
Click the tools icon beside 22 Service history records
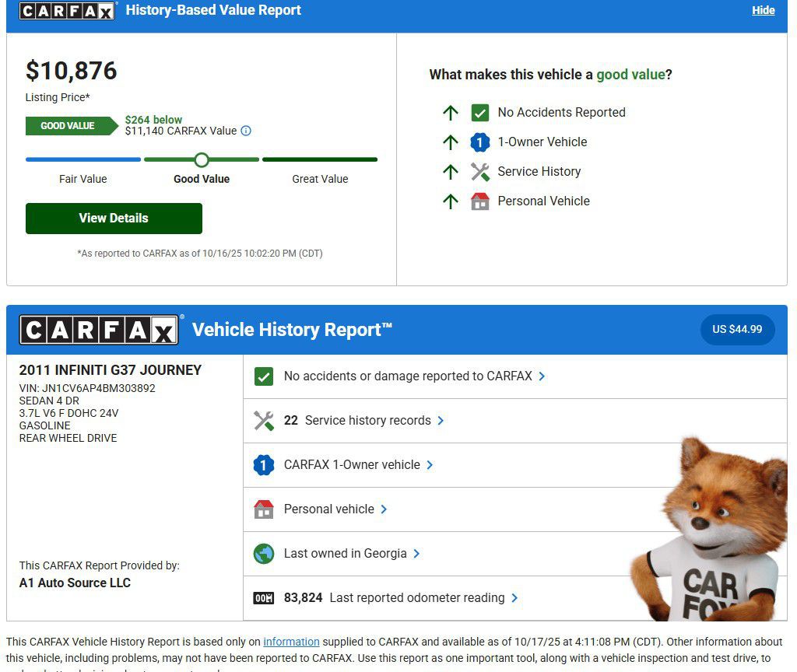[x=264, y=421]
